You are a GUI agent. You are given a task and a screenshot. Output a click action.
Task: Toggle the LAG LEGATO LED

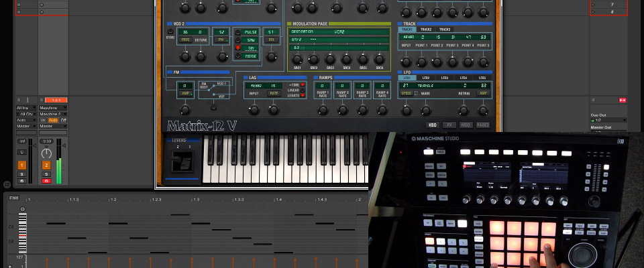click(303, 95)
